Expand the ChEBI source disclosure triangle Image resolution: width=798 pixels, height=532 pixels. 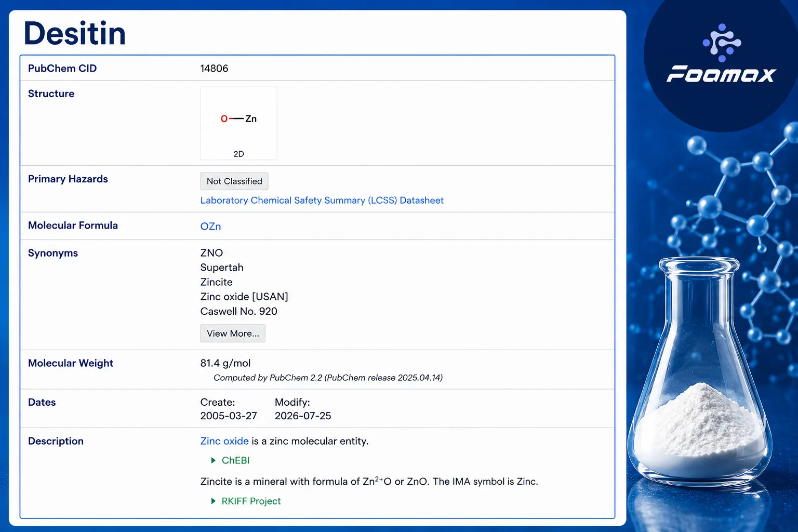(x=214, y=460)
